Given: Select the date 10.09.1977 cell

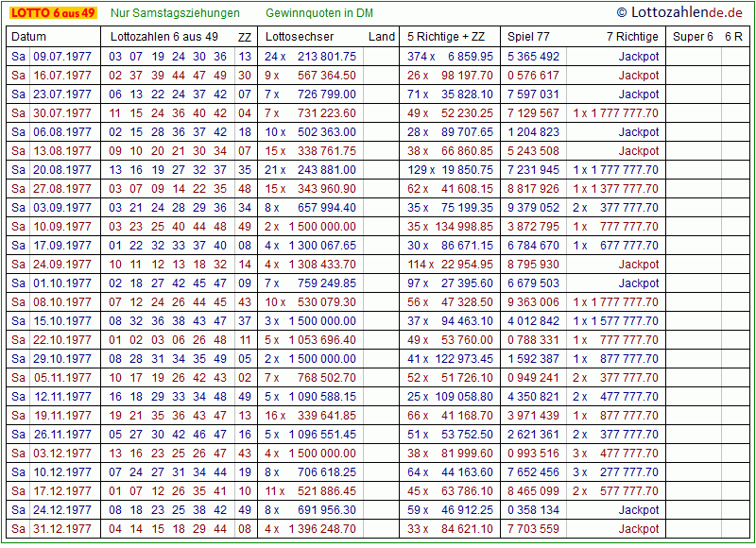Looking at the screenshot, I should (x=62, y=227).
